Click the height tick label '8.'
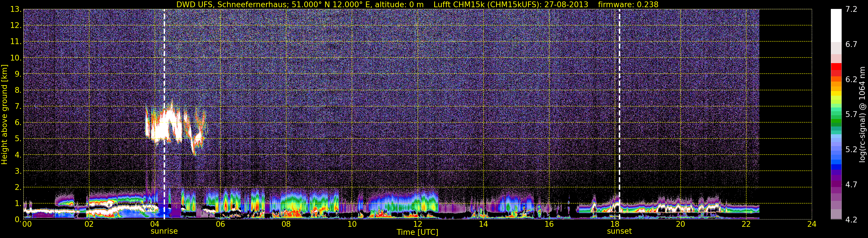Screen dimensions: 868x238 (x=18, y=90)
